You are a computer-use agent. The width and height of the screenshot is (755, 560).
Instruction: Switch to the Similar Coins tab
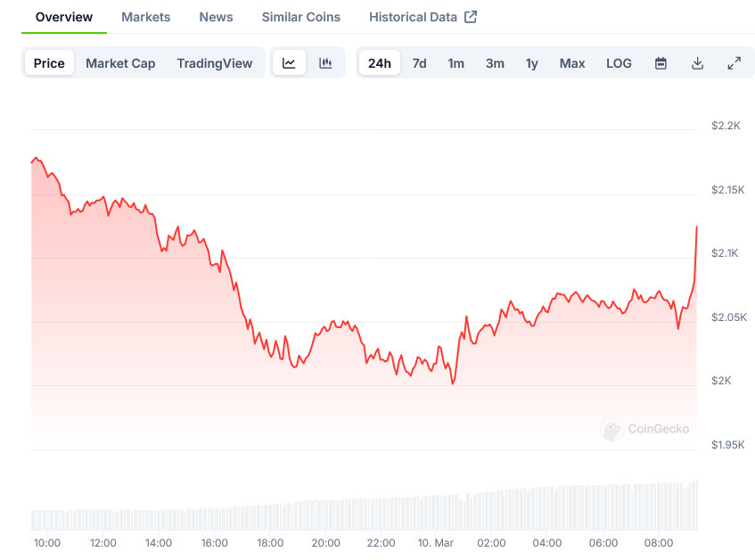300,16
